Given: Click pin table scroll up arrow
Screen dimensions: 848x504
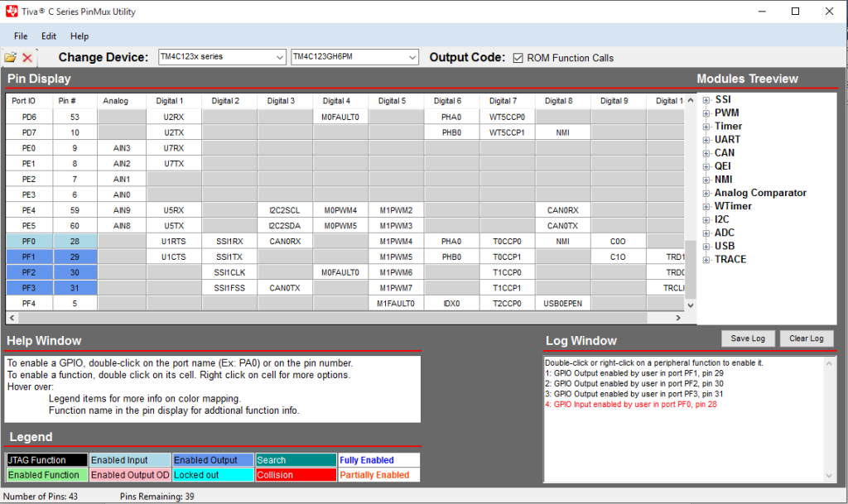Looking at the screenshot, I should (691, 100).
